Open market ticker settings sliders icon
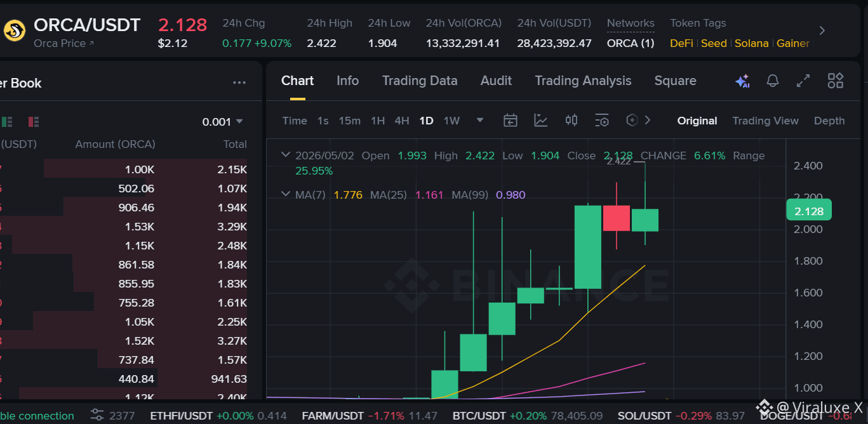Image resolution: width=868 pixels, height=424 pixels. pos(97,415)
